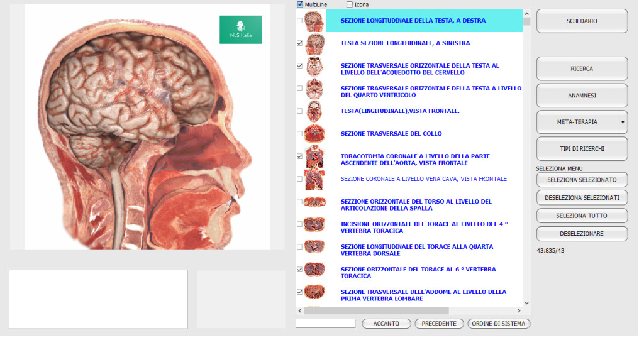Click the 4th thoracic vertebra incision icon

pyautogui.click(x=314, y=224)
